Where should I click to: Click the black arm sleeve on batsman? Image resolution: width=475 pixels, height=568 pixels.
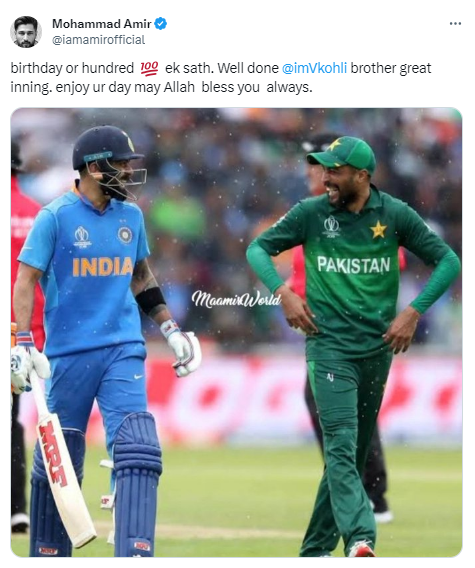coord(150,301)
